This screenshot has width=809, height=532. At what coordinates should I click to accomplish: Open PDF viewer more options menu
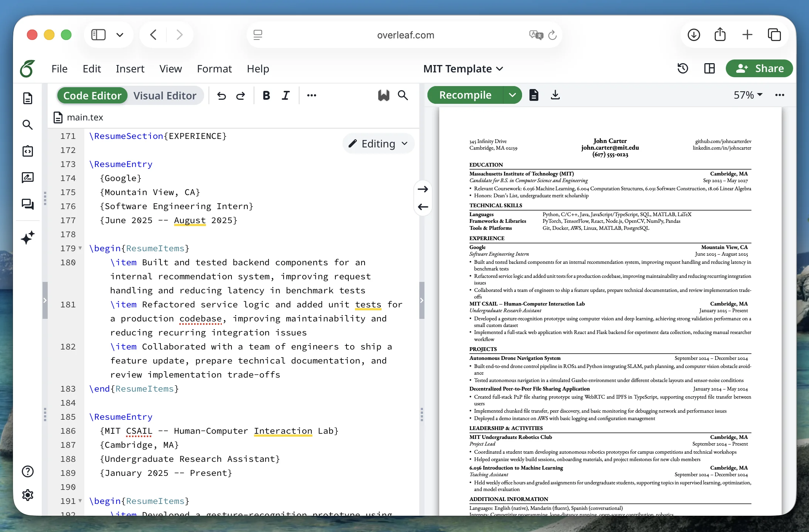[780, 95]
